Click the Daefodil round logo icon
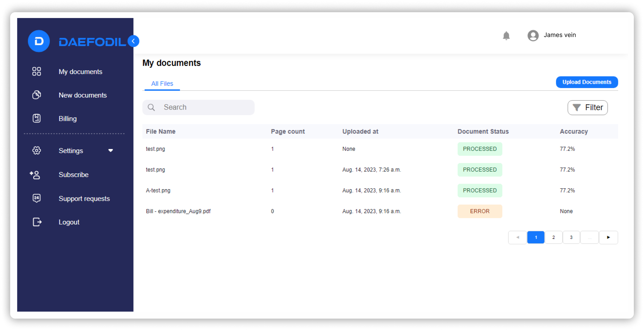Viewport: 644px width, 331px height. click(39, 41)
